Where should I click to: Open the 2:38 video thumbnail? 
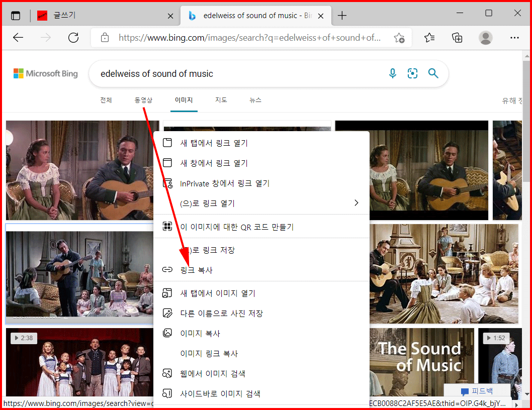click(79, 362)
